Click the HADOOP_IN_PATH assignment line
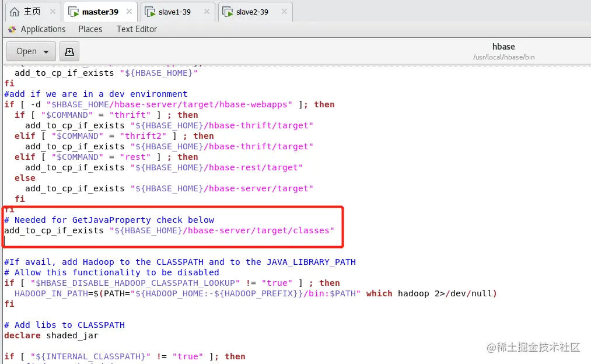The image size is (591, 364). (x=256, y=293)
